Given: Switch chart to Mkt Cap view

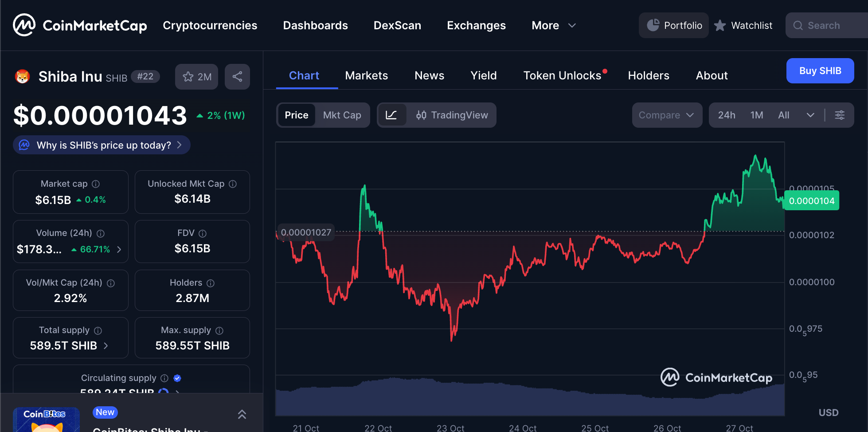Looking at the screenshot, I should click(342, 115).
